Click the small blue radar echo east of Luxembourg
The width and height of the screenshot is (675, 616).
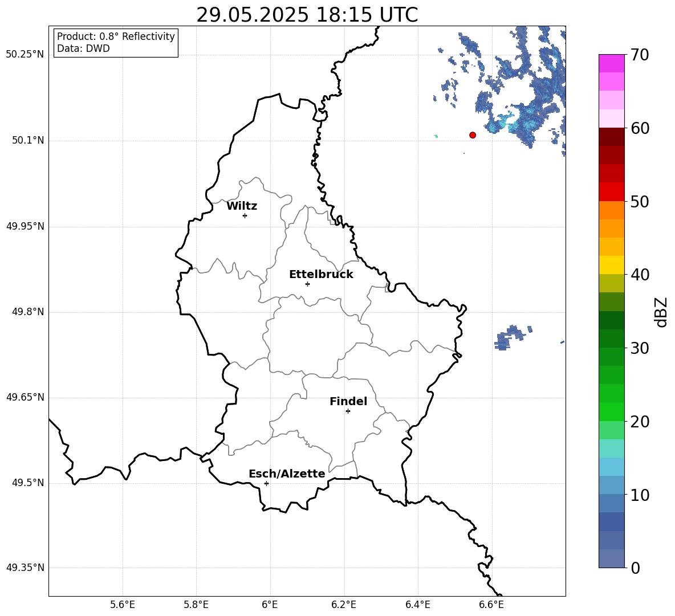pos(511,337)
